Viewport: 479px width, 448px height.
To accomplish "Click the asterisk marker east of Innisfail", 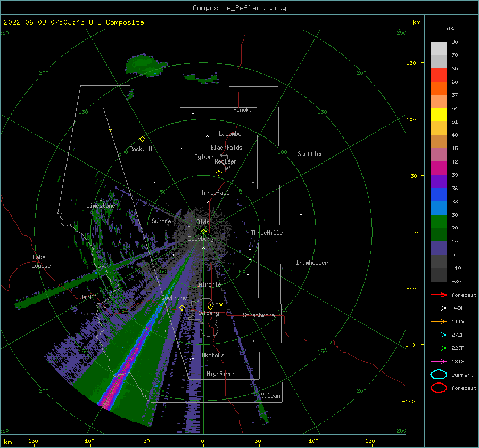I will tap(253, 183).
